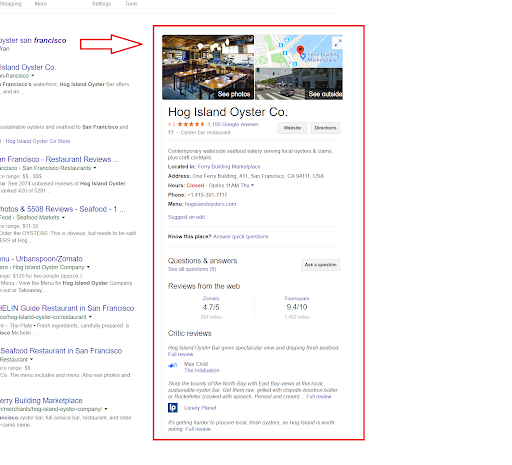Open the See outside street view image

pyautogui.click(x=299, y=84)
